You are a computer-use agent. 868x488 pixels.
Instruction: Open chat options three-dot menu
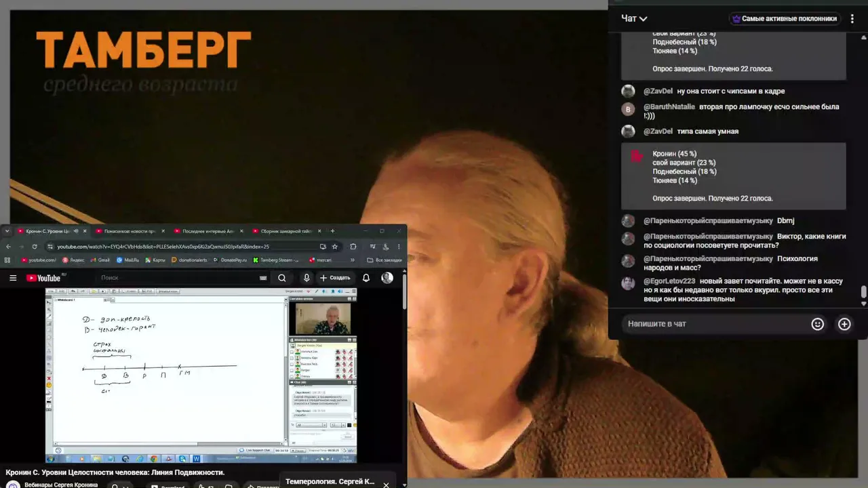point(852,19)
